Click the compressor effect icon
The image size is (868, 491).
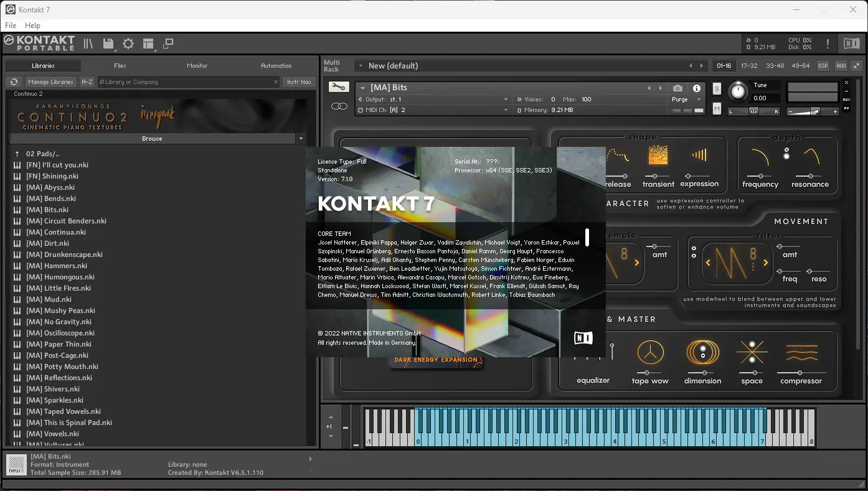click(801, 353)
